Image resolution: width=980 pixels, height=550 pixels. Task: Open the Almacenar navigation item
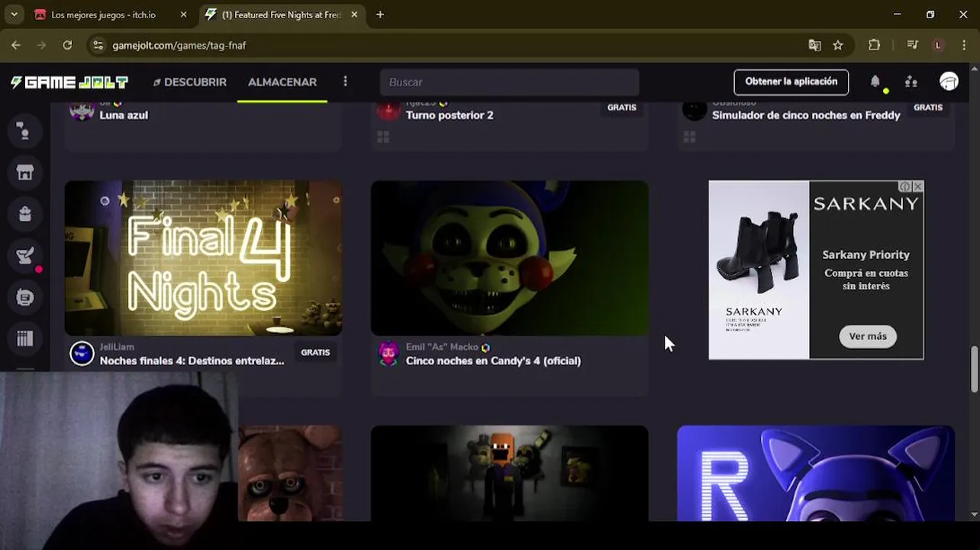(282, 82)
